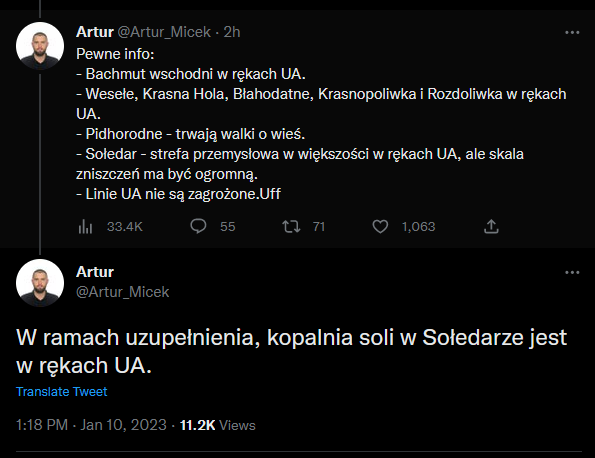Click the 33.4K views count
595x458 pixels.
coord(125,227)
